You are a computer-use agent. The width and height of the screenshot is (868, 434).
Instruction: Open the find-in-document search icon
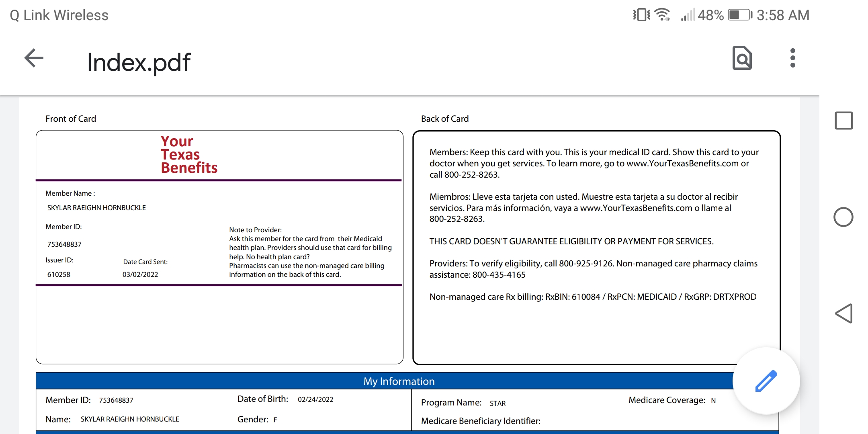[x=742, y=58]
